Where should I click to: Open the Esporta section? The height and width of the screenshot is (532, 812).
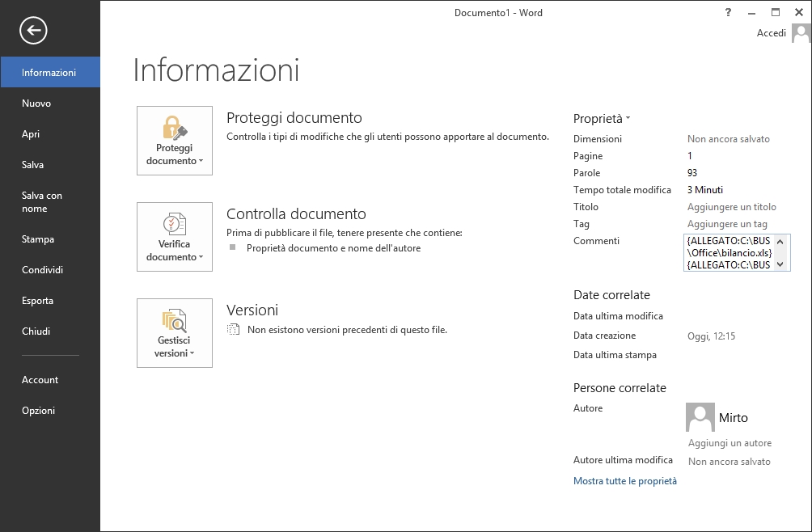pos(38,301)
